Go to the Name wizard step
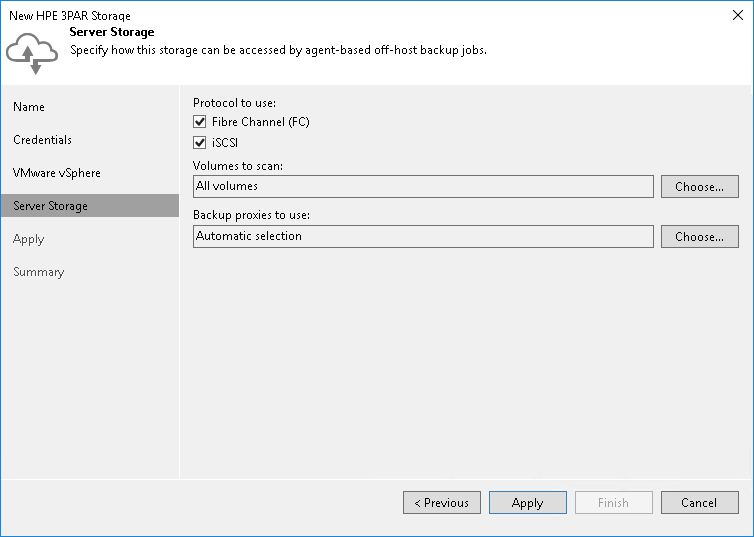Screen dimensions: 754x537 pyautogui.click(x=29, y=107)
